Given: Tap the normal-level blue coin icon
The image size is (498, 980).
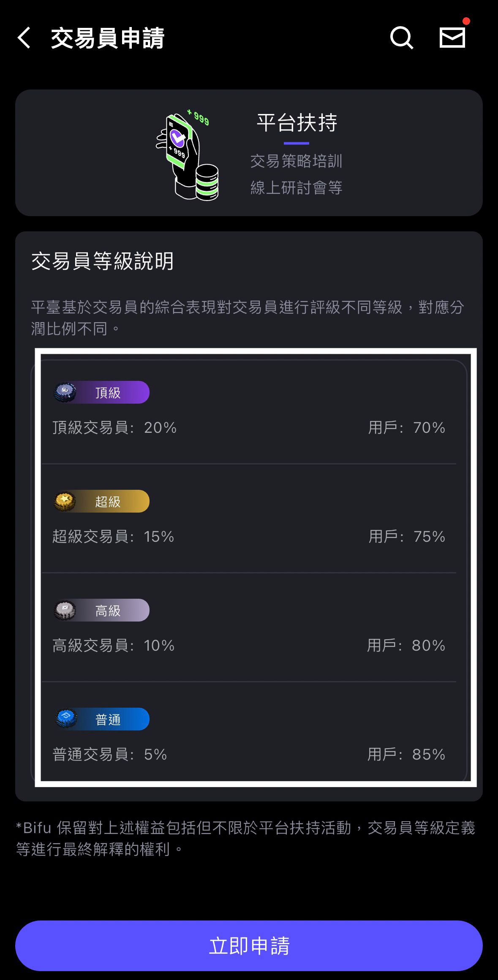Looking at the screenshot, I should point(66,719).
